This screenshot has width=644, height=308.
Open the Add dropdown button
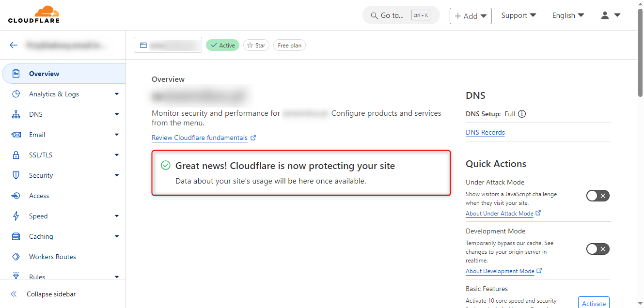pyautogui.click(x=471, y=16)
